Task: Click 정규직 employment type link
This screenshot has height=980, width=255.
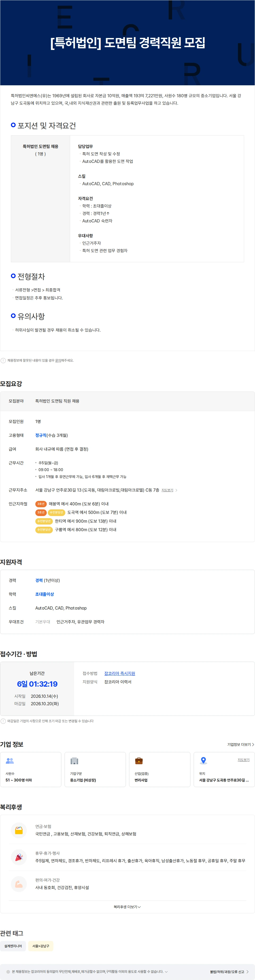Action: (41, 435)
